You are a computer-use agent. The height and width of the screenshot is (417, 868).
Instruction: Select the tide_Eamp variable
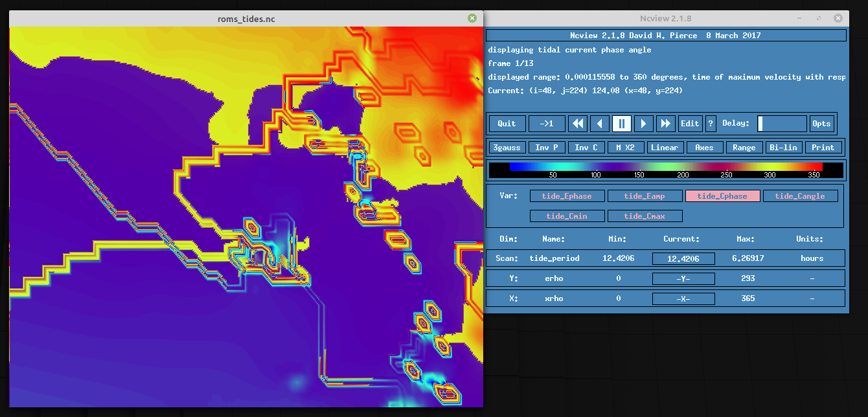[x=645, y=196]
